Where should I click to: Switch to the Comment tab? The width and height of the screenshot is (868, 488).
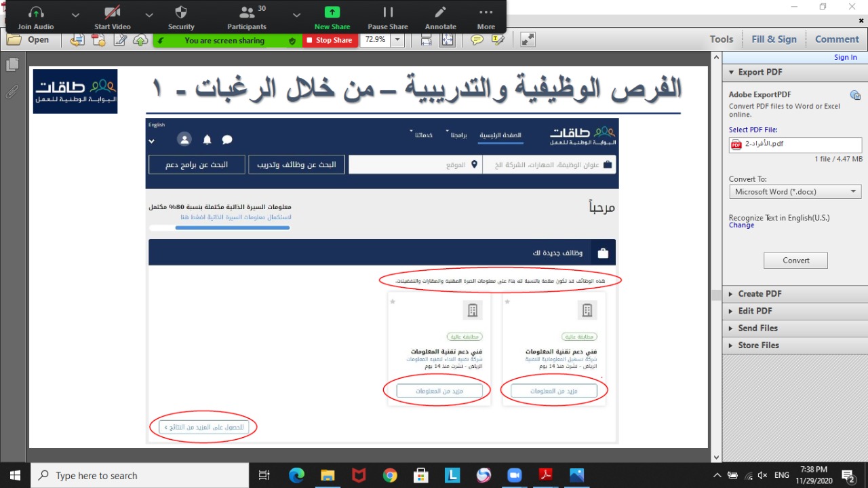tap(837, 39)
